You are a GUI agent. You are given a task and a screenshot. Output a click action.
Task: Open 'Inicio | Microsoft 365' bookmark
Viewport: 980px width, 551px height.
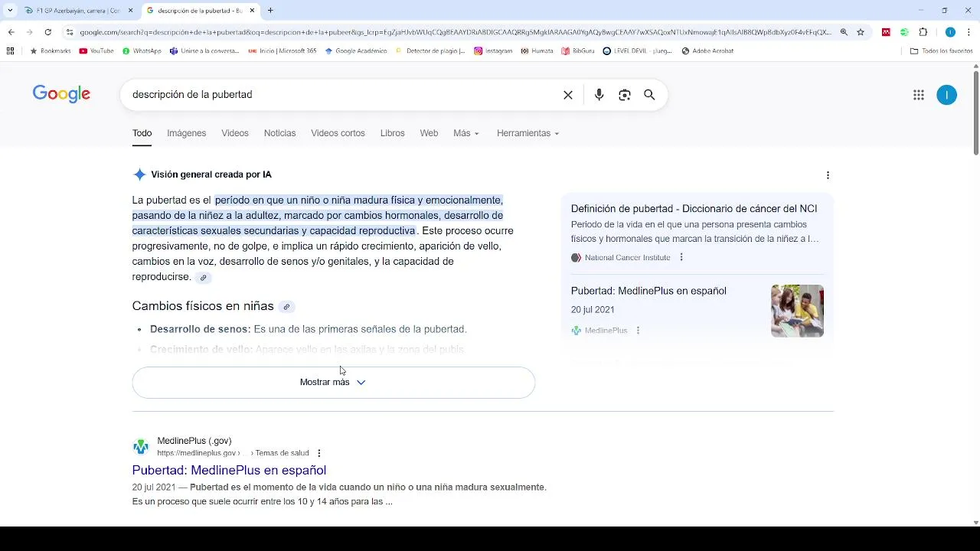coord(283,51)
